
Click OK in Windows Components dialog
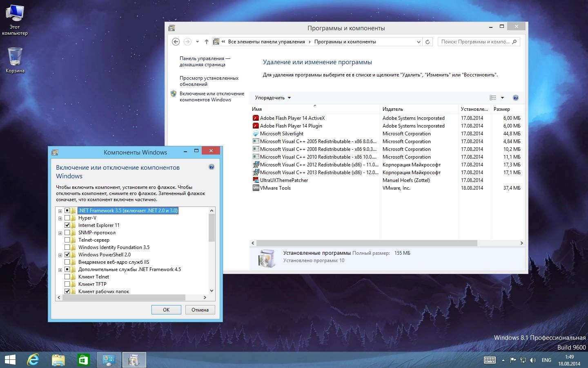166,310
